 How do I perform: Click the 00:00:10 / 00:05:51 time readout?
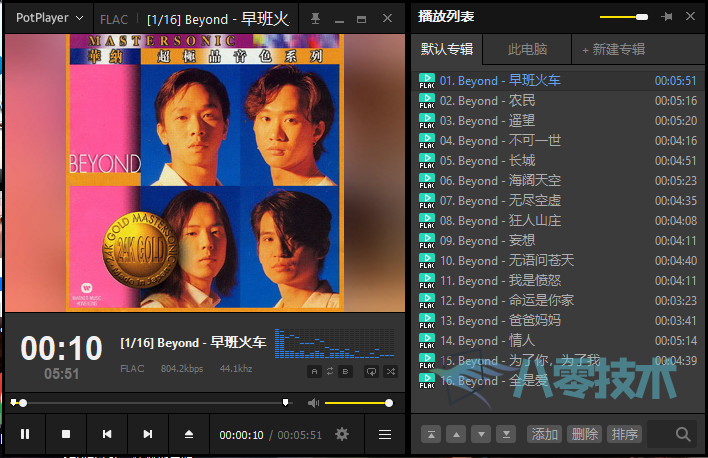(x=270, y=435)
